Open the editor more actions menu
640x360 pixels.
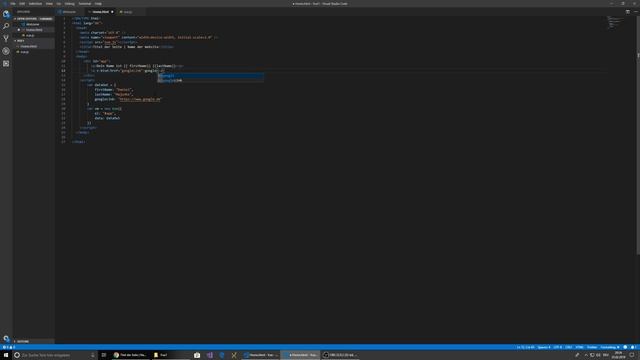(636, 12)
